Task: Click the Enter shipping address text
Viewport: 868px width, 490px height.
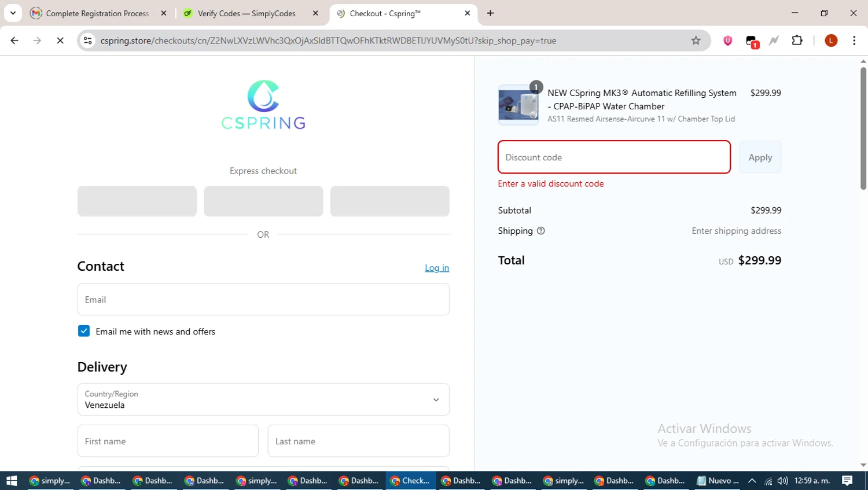Action: click(737, 231)
